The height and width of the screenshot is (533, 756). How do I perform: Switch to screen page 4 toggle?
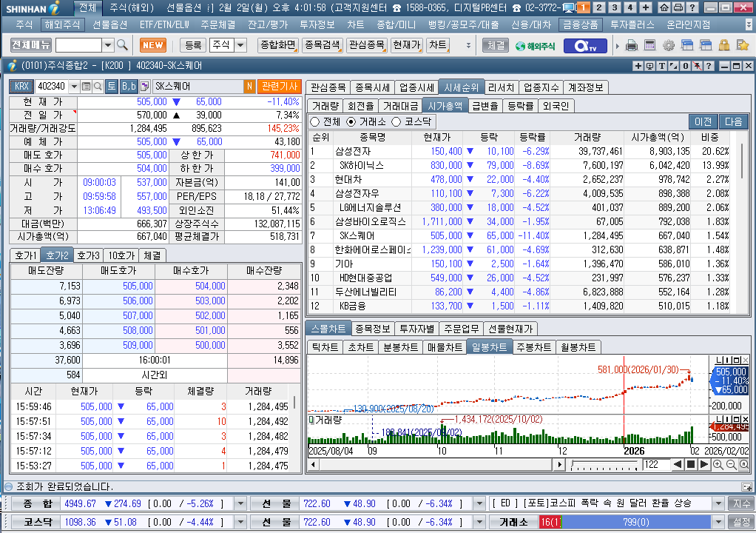pos(630,7)
